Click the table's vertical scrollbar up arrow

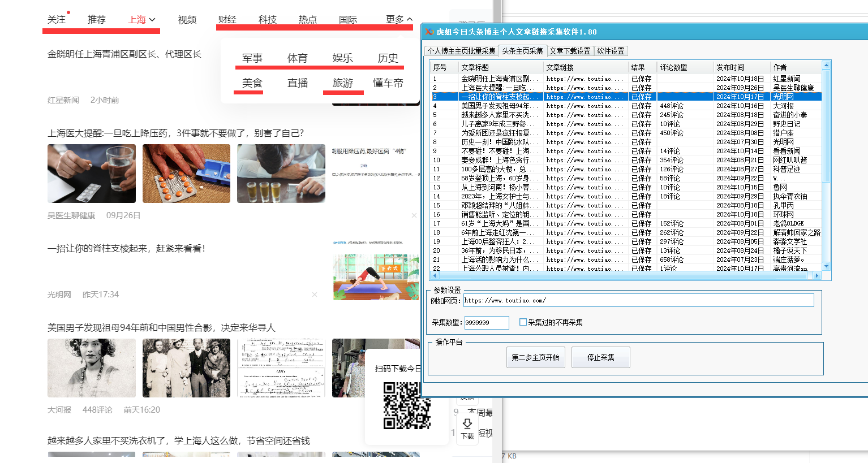[826, 65]
